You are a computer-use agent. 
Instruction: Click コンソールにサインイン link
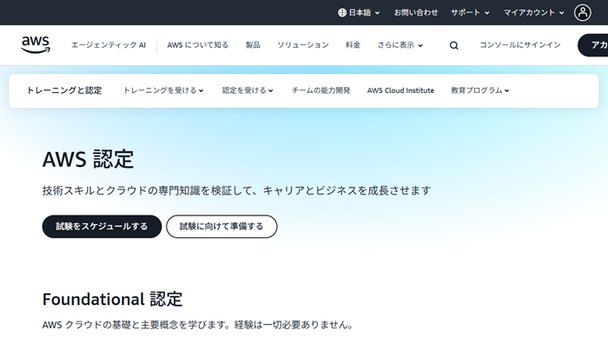click(520, 45)
